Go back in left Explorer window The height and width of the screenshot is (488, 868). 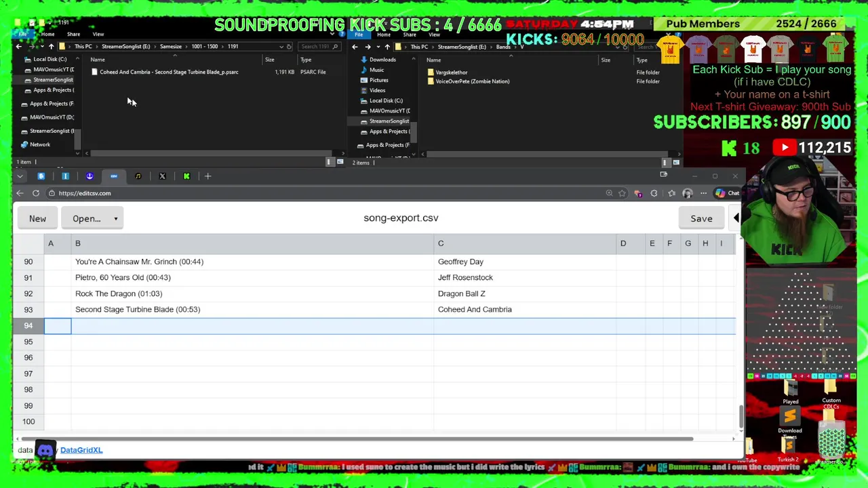pyautogui.click(x=19, y=47)
